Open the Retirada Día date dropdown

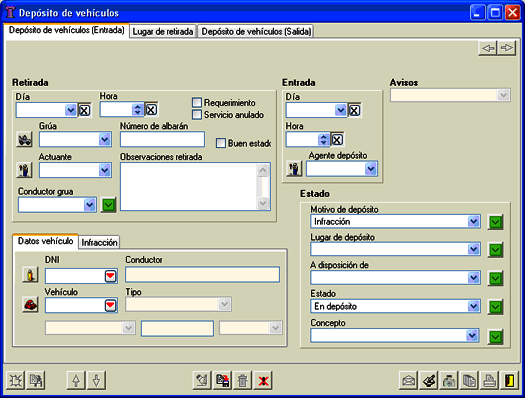71,110
